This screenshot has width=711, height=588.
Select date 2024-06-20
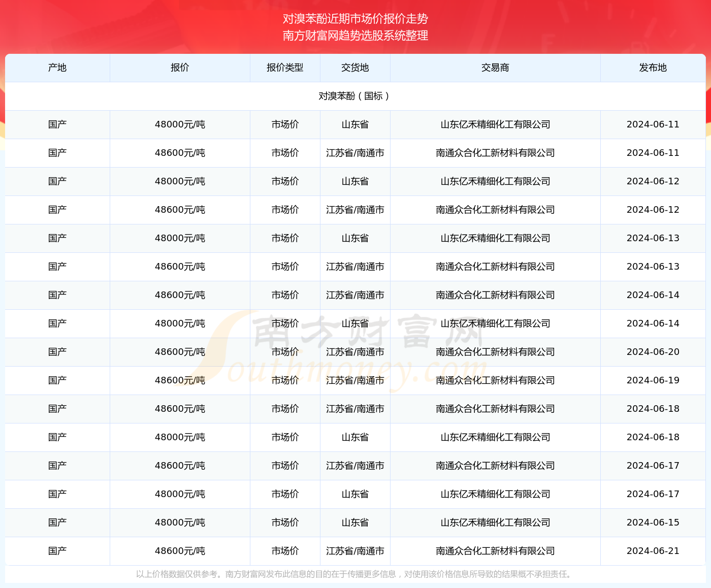point(653,352)
